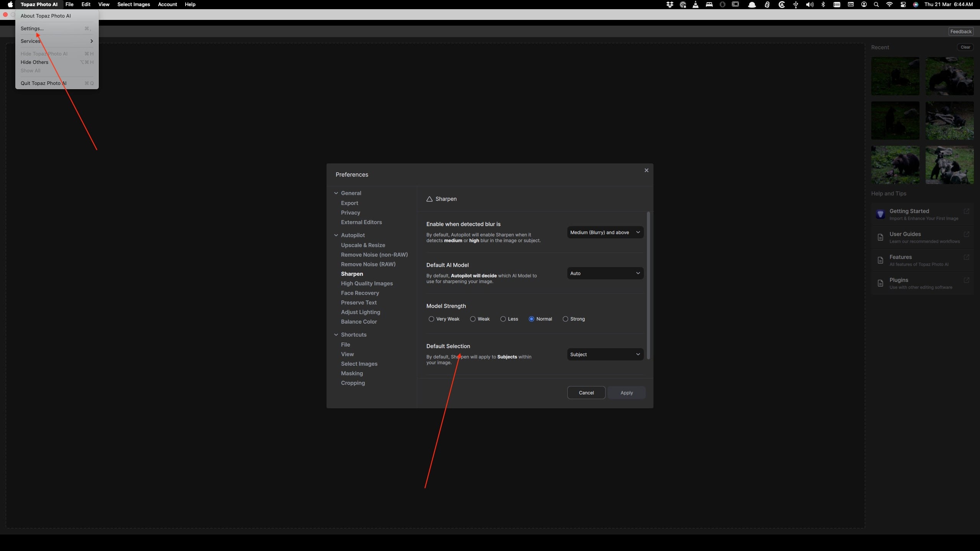Click the Wi-Fi icon in the menu bar
980x551 pixels.
point(889,5)
